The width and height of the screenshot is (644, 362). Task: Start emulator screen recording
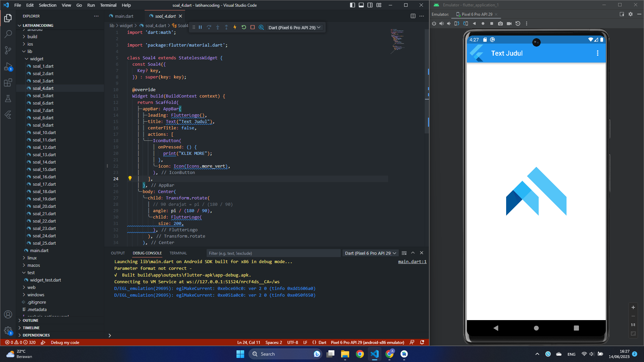pos(509,23)
